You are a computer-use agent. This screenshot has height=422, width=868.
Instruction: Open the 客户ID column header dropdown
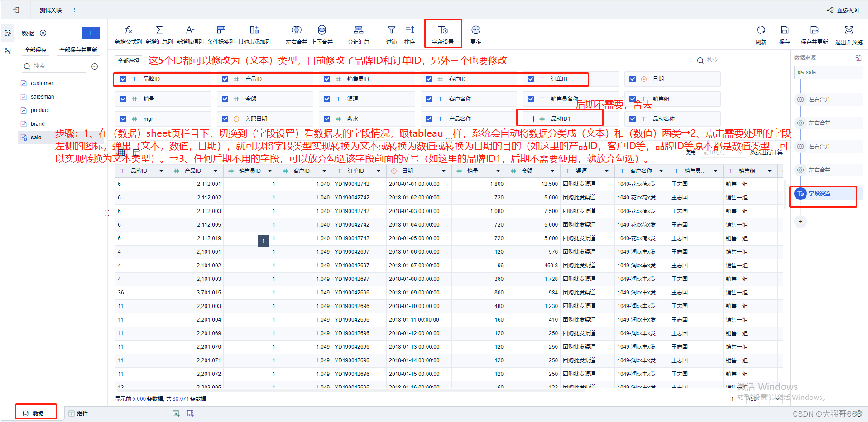coord(324,171)
